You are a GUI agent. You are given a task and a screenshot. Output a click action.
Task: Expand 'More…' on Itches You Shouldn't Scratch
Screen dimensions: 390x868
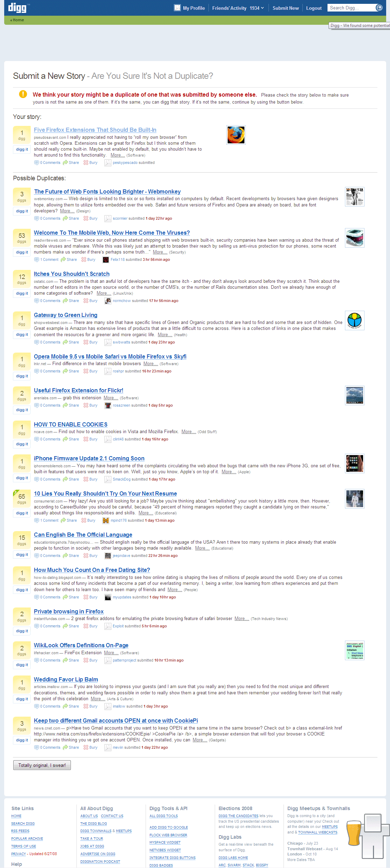click(104, 293)
